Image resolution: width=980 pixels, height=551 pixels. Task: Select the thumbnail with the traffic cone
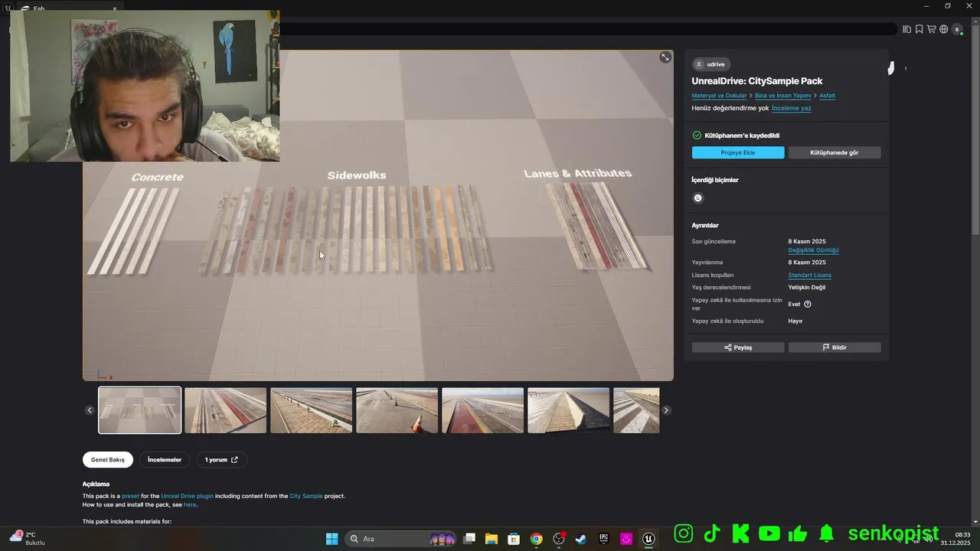click(397, 410)
